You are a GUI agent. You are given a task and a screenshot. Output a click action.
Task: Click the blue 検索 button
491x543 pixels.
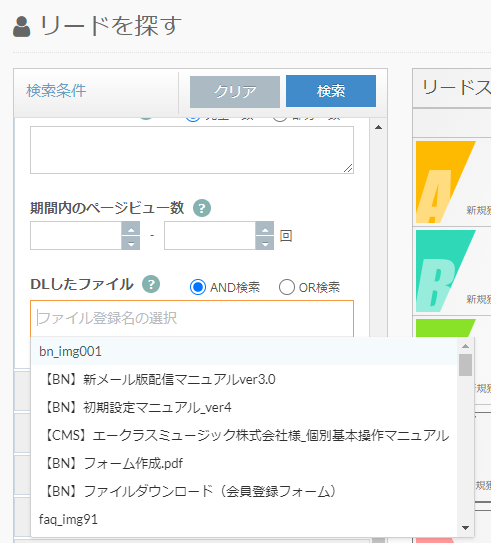pyautogui.click(x=331, y=91)
